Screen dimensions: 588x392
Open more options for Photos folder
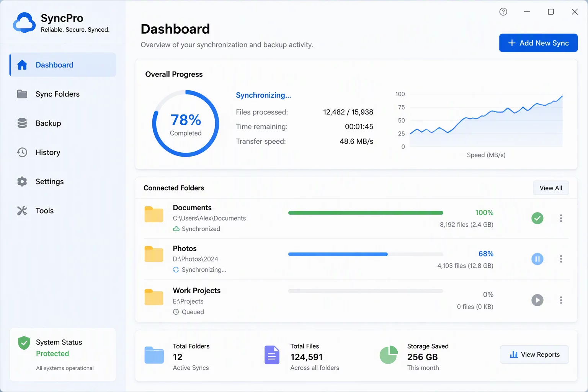coord(561,259)
